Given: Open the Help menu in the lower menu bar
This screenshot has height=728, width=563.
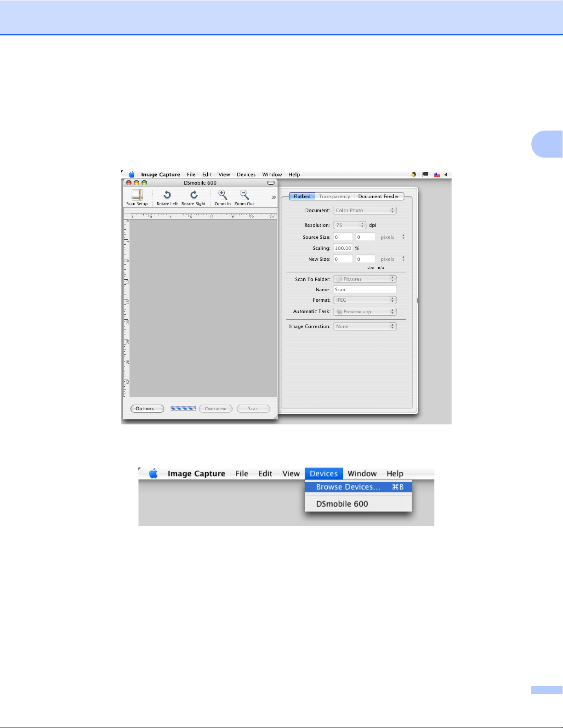Looking at the screenshot, I should coord(395,474).
